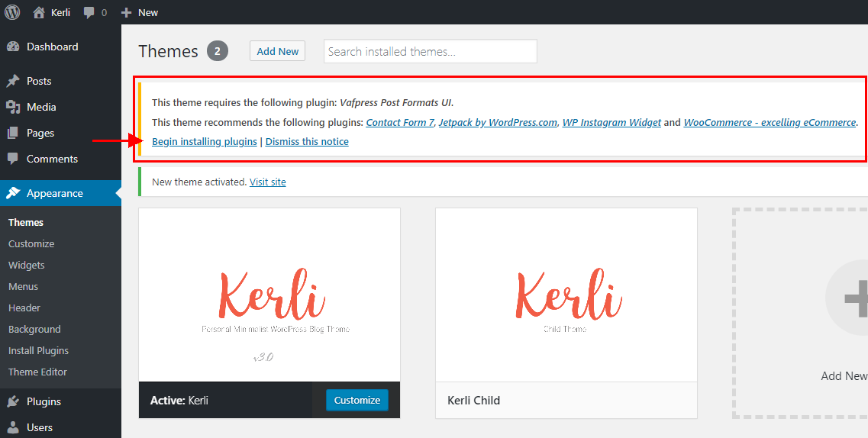This screenshot has width=868, height=438.
Task: Click Dismiss this notice link
Action: point(307,142)
